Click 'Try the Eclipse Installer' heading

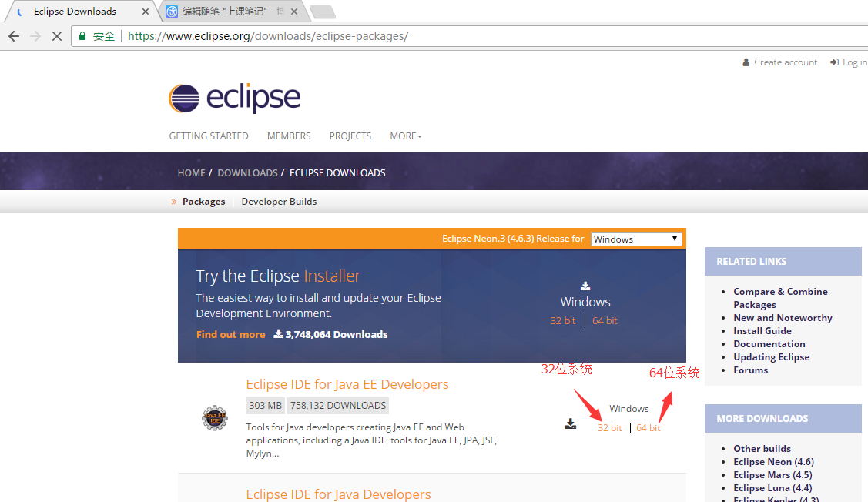[278, 276]
